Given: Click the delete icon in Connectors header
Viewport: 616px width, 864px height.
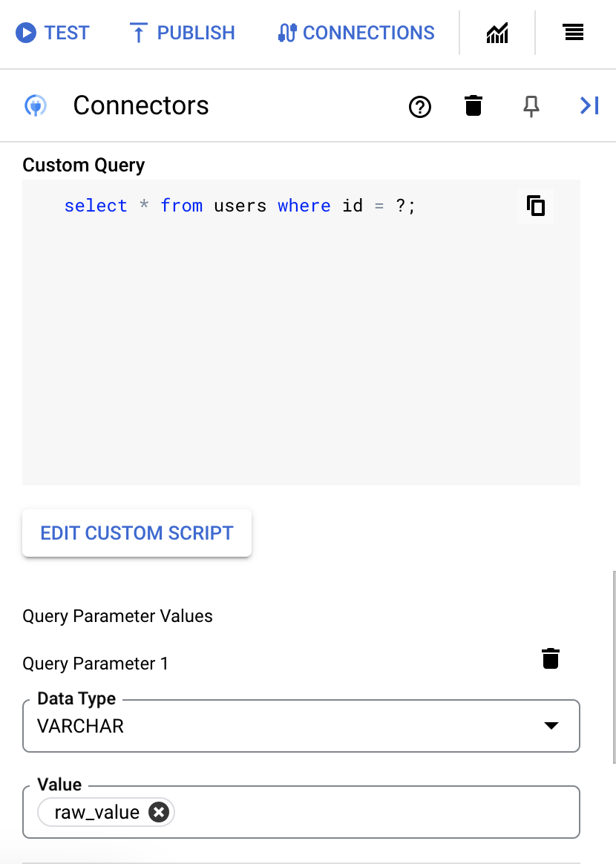Looking at the screenshot, I should click(474, 106).
